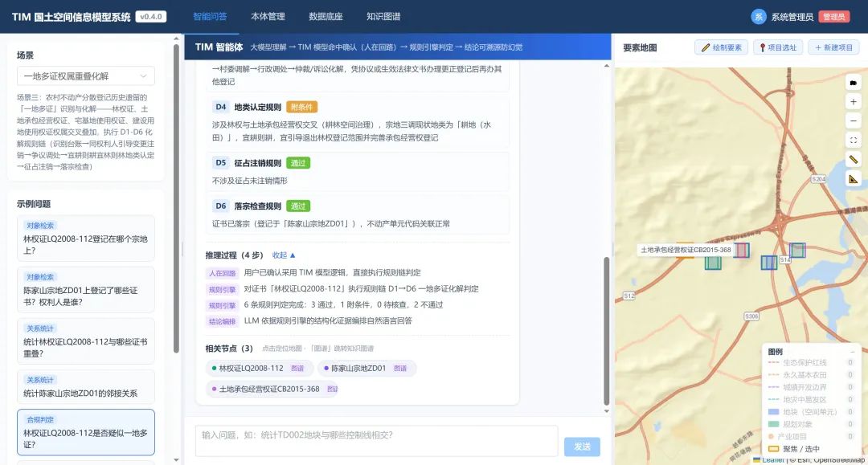Zoom out on the map
The width and height of the screenshot is (868, 465).
pos(853,120)
